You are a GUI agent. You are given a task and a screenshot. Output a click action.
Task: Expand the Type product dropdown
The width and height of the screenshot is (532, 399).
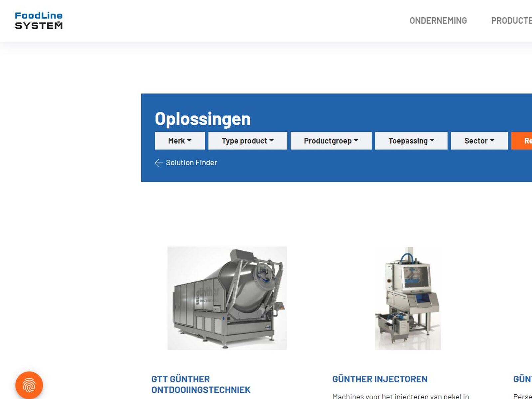[248, 141]
